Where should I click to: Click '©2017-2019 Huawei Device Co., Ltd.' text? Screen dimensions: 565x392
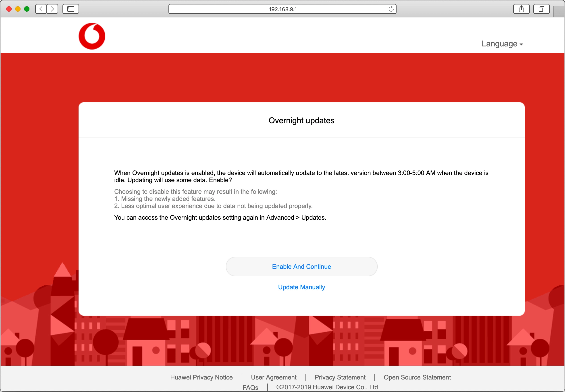point(328,387)
